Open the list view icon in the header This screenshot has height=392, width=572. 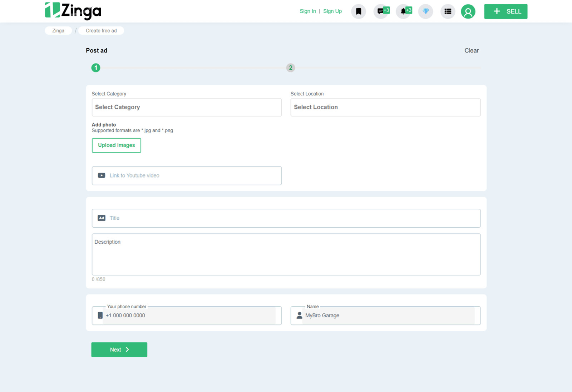tap(447, 11)
